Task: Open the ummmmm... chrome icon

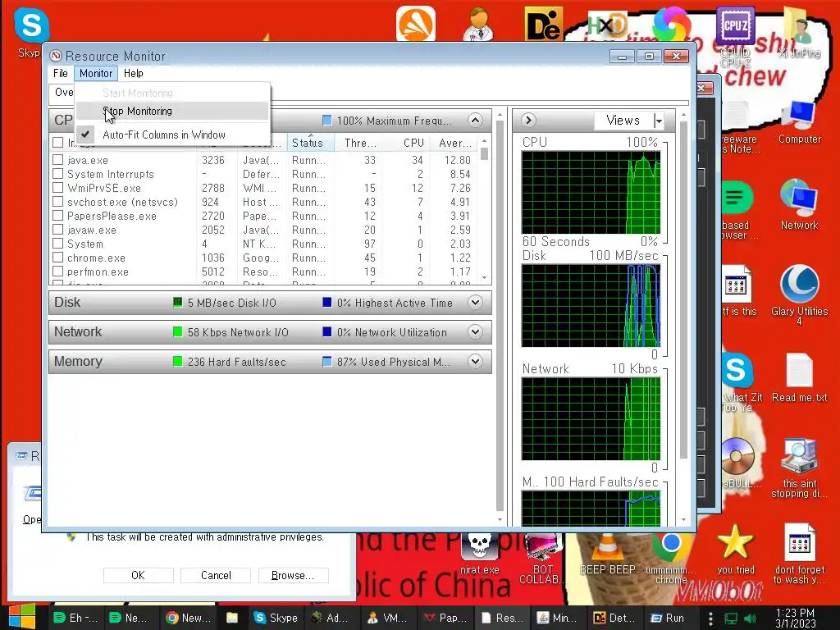Action: pyautogui.click(x=671, y=559)
